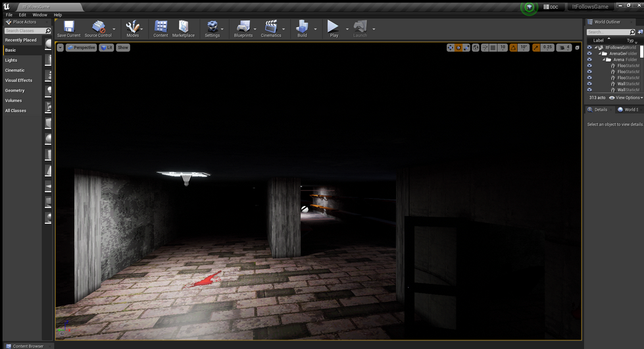Image resolution: width=644 pixels, height=349 pixels.
Task: Click the Save Current toolbar icon
Action: coord(68,26)
